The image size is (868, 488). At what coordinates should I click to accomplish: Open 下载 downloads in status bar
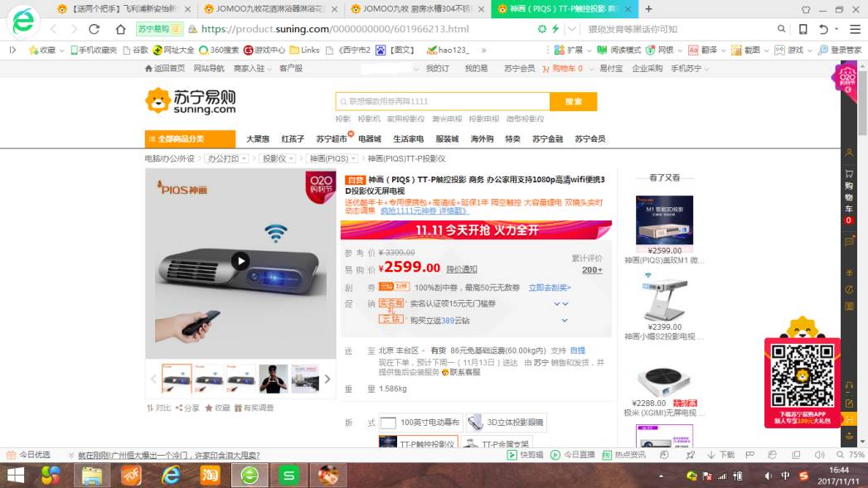720,455
